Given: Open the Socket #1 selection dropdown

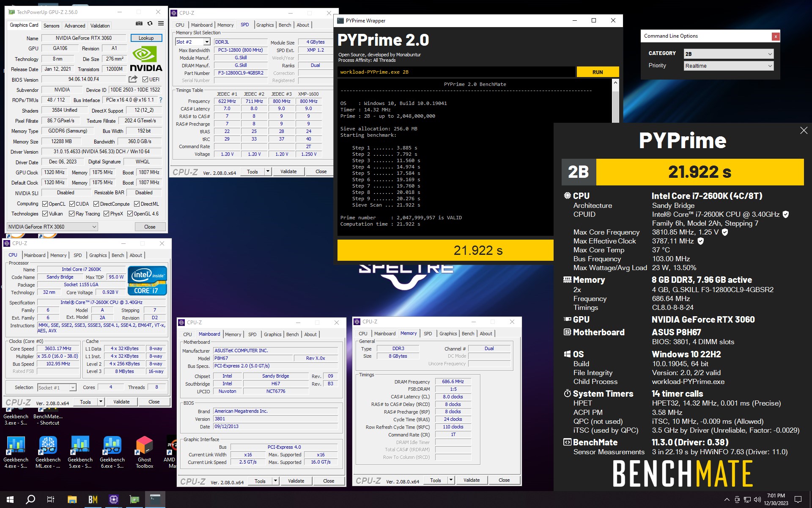Looking at the screenshot, I should (57, 387).
